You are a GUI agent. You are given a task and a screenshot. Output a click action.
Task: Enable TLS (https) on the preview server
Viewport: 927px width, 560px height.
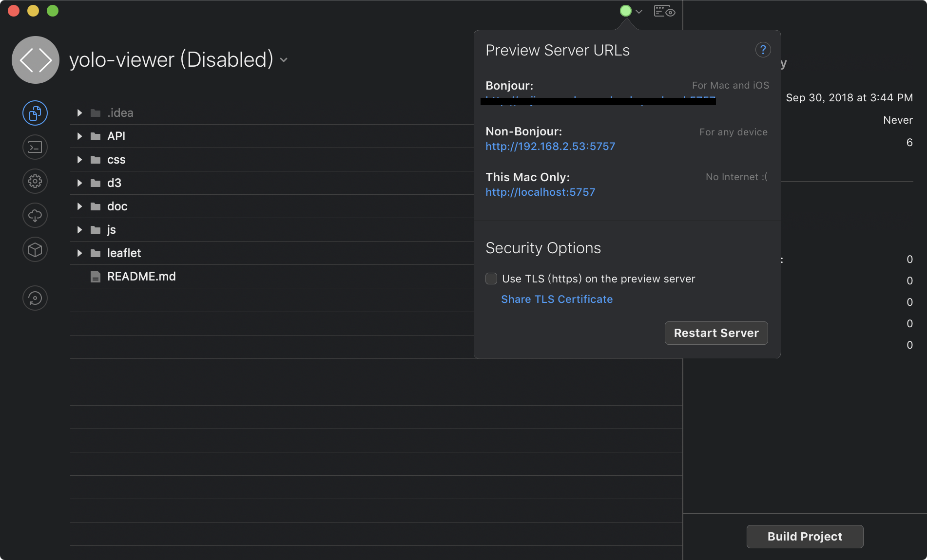[491, 279]
